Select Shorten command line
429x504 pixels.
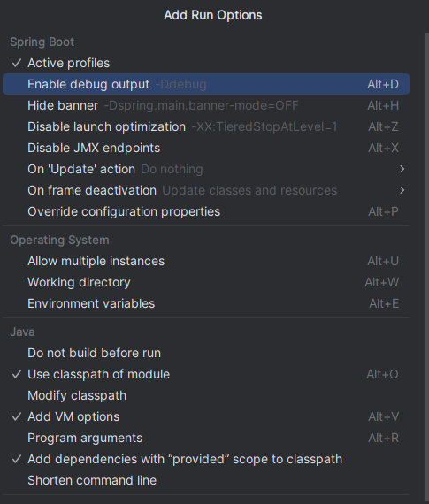point(206,480)
